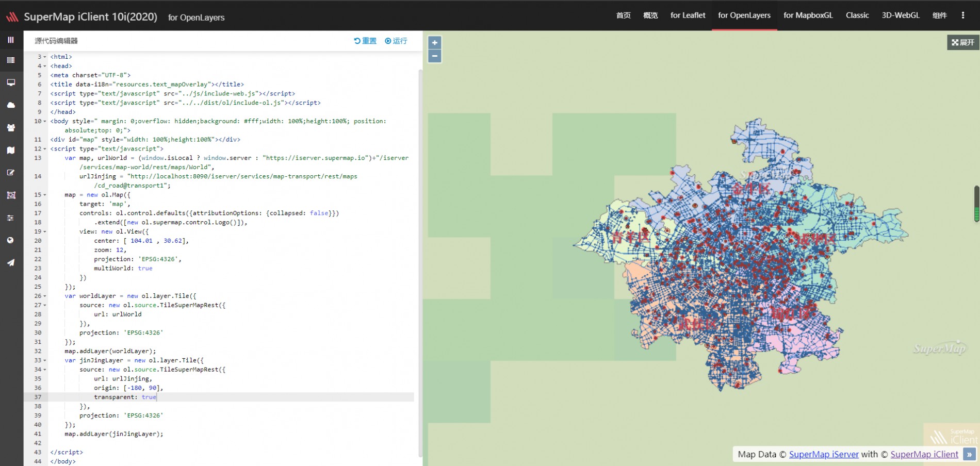The image size is (980, 466).
Task: Place cursor after 'transparent: true' line 37
Action: click(x=157, y=397)
